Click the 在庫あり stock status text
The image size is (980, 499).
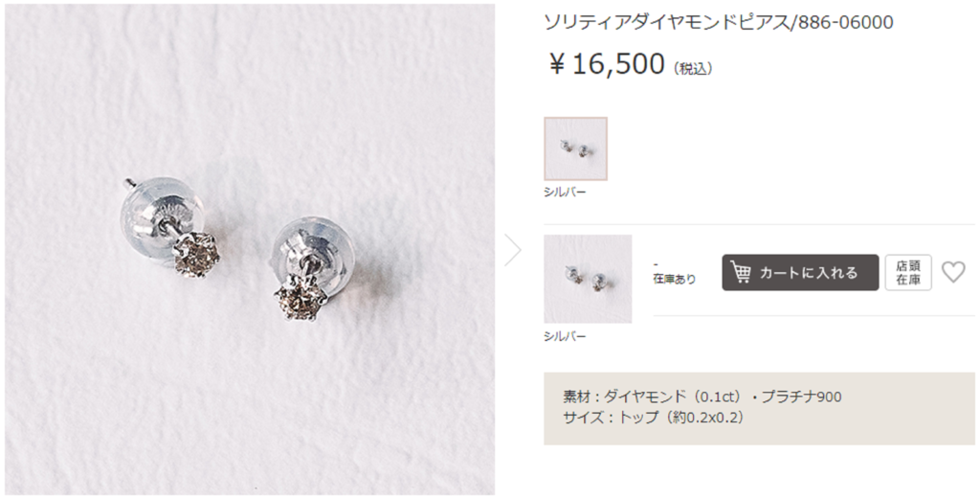pos(675,279)
